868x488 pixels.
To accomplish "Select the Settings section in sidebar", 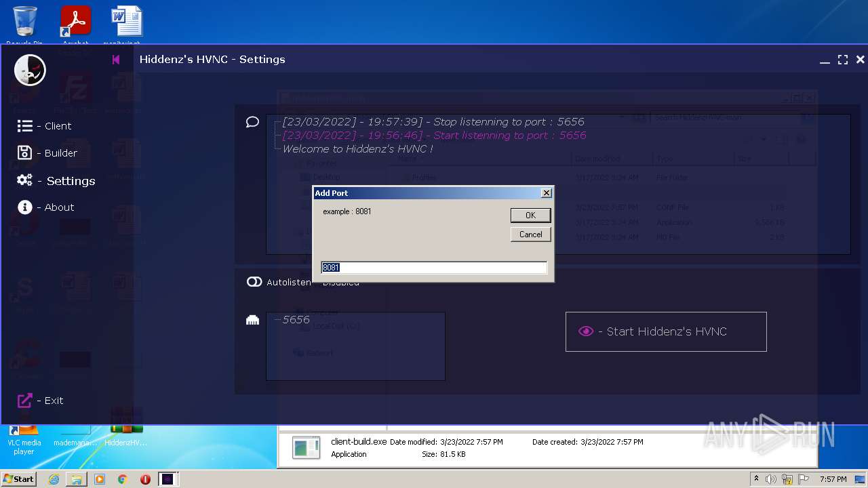I will tap(56, 181).
